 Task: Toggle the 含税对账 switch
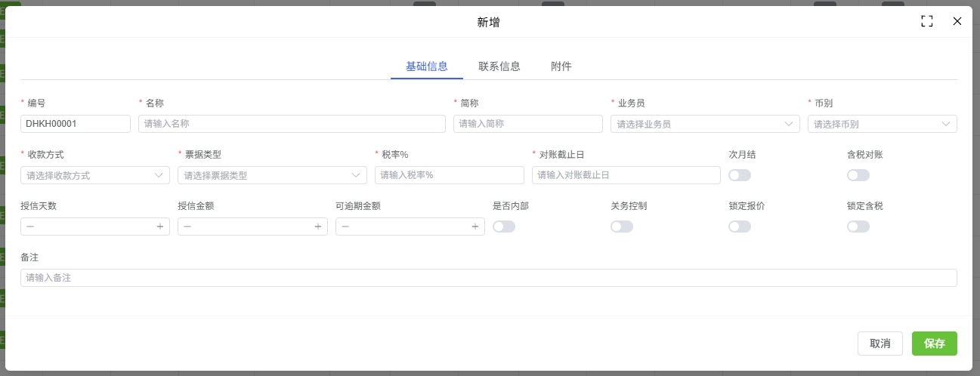coord(858,175)
